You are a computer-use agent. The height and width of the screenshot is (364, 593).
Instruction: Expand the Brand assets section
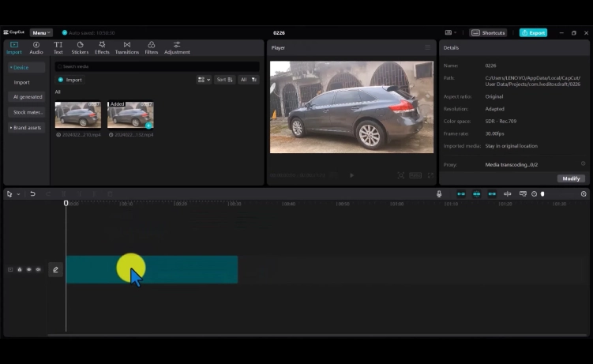(x=26, y=128)
